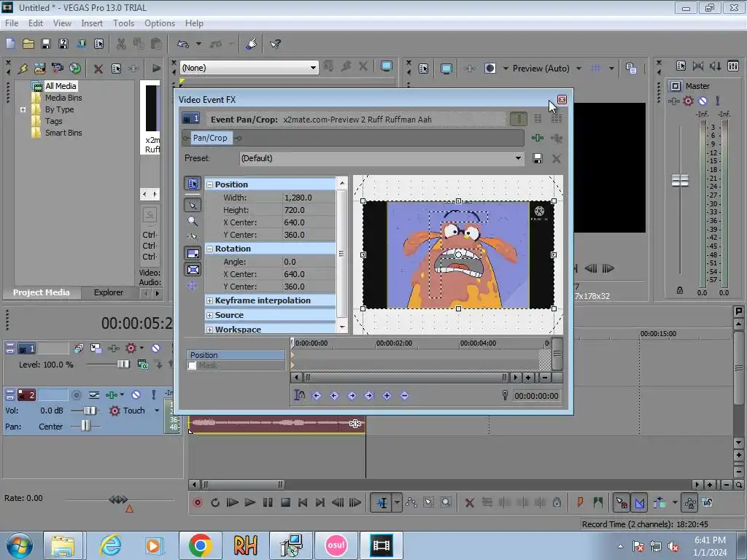Select the Normal Edit Tool in bottom toolbar

[382, 502]
